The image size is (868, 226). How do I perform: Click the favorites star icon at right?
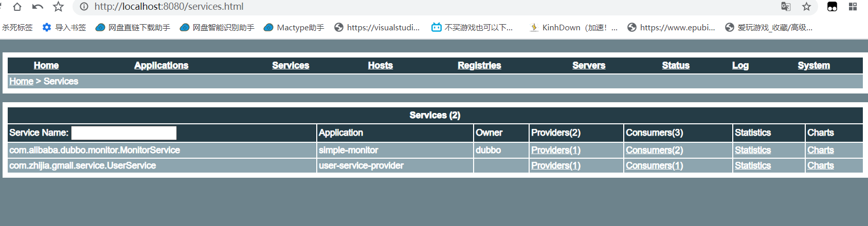click(x=806, y=7)
